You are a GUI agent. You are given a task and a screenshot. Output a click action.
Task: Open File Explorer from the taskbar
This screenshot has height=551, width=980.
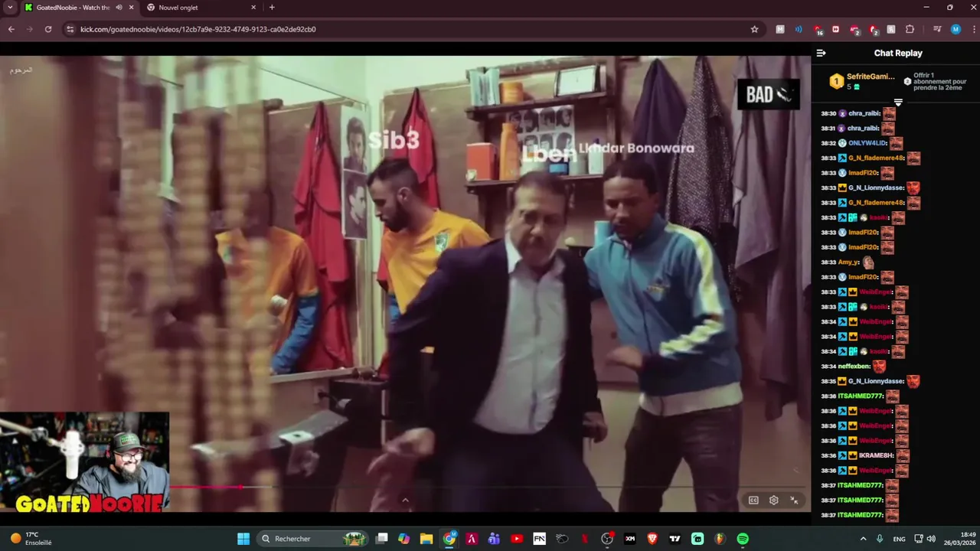[x=426, y=539]
